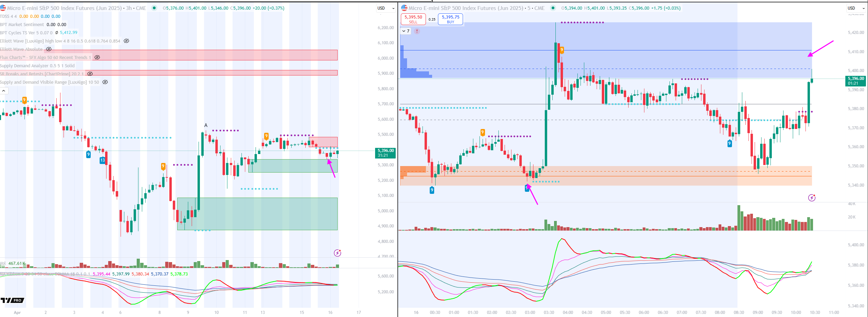Select the TDSS 4 4 indicator label
This screenshot has width=868, height=317.
(x=8, y=16)
